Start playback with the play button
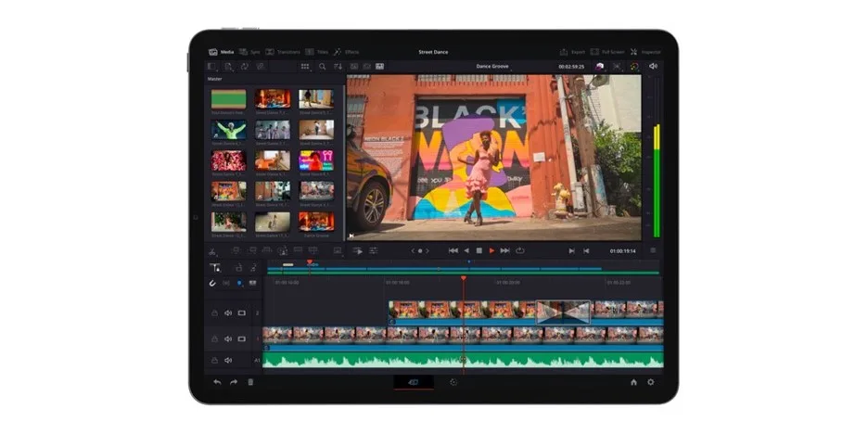 pos(491,250)
